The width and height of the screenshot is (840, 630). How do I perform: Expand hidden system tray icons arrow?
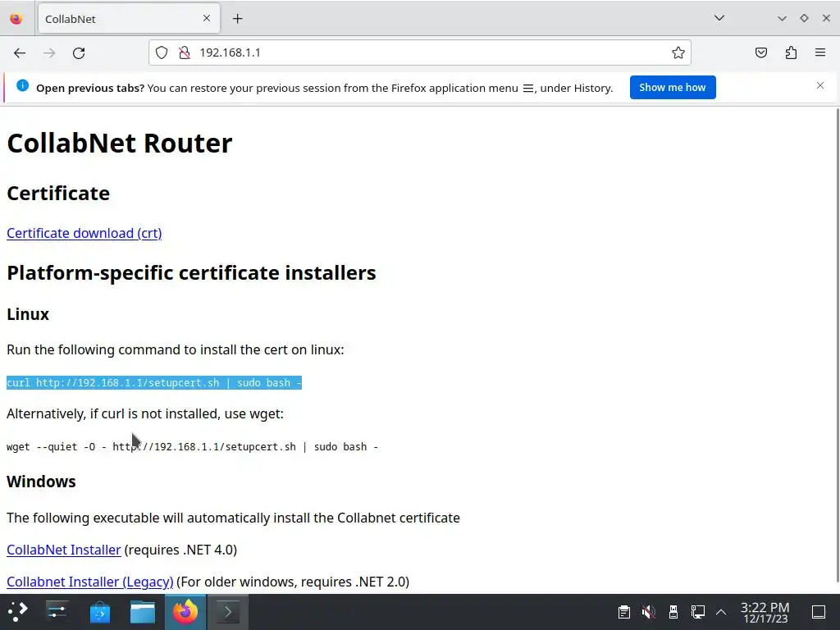pos(721,612)
